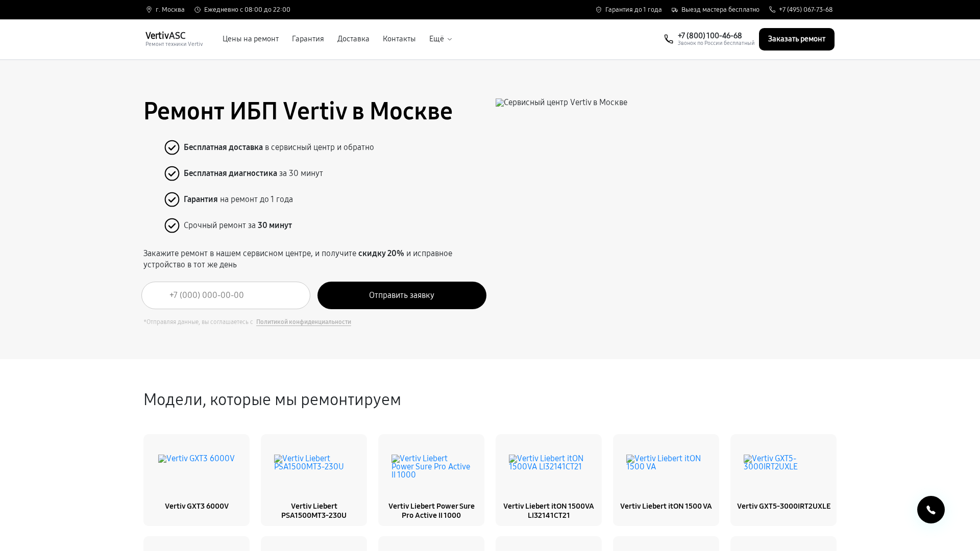Open the Vertiv Liebert PSA1500MT3-230U card
The image size is (980, 551).
click(x=314, y=480)
